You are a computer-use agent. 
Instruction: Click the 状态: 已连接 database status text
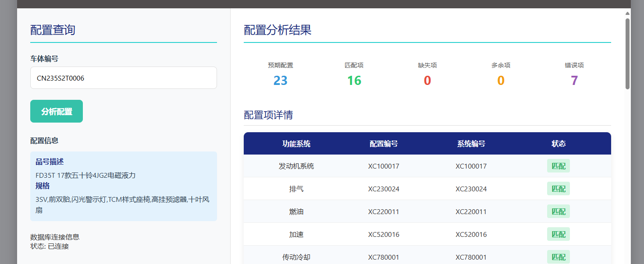(x=50, y=246)
